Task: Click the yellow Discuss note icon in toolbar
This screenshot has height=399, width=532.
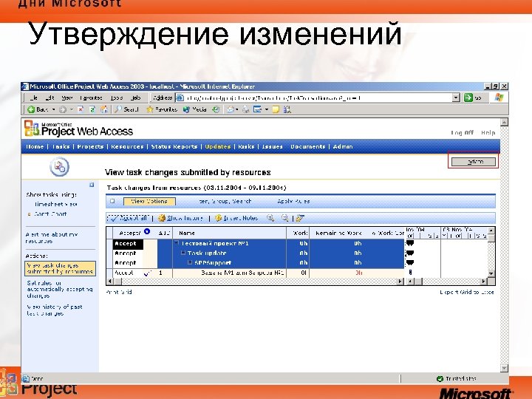Action: (276, 109)
